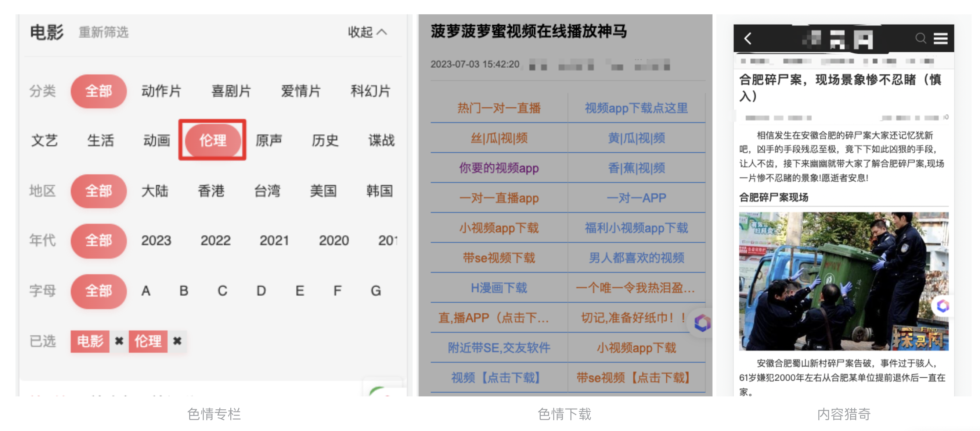Screen dimensions: 980x431
Task: Click the news photo of officers
Action: (x=843, y=281)
